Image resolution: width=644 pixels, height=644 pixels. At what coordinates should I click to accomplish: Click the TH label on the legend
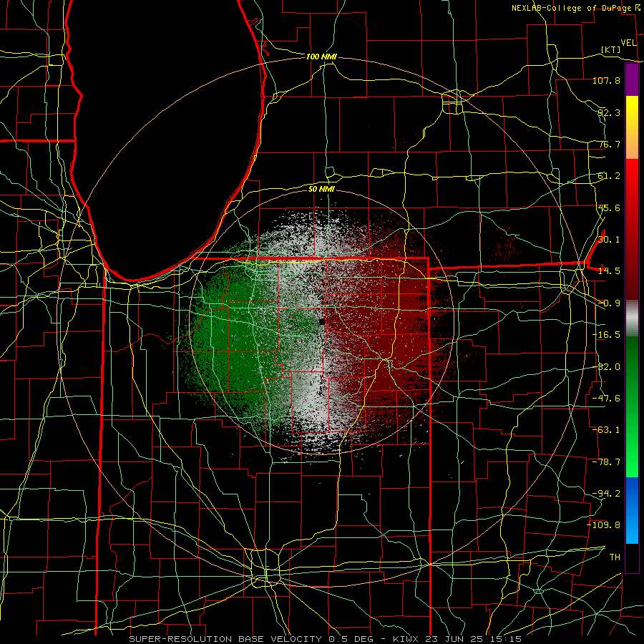coord(615,557)
